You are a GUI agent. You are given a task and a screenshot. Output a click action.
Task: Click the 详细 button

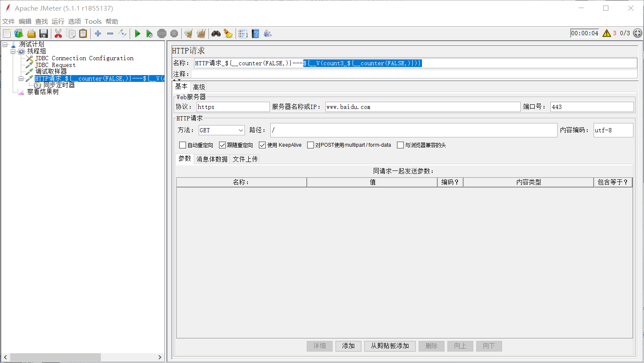319,346
